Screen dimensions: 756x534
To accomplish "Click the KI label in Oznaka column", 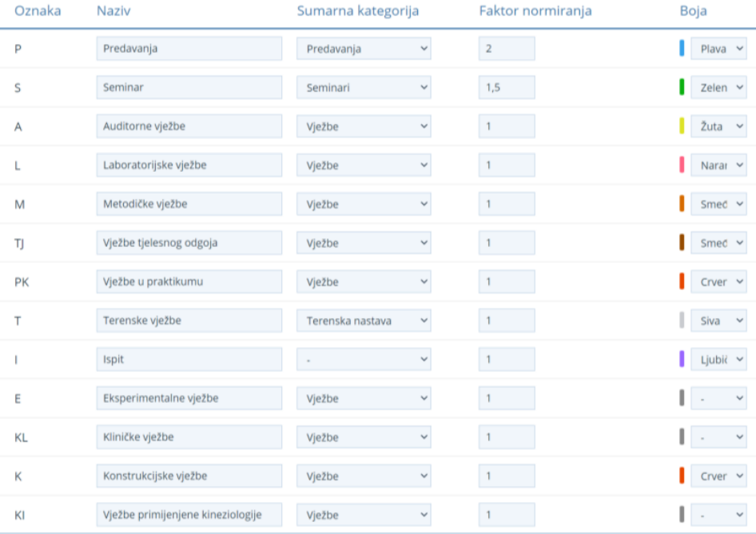I will 20,515.
